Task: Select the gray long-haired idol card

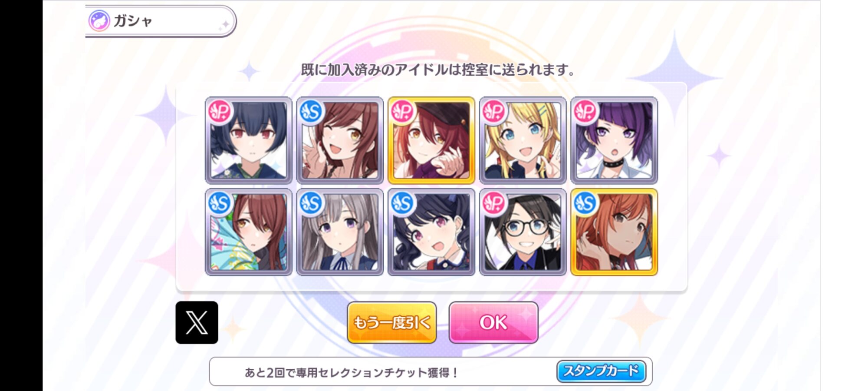Action: (340, 232)
